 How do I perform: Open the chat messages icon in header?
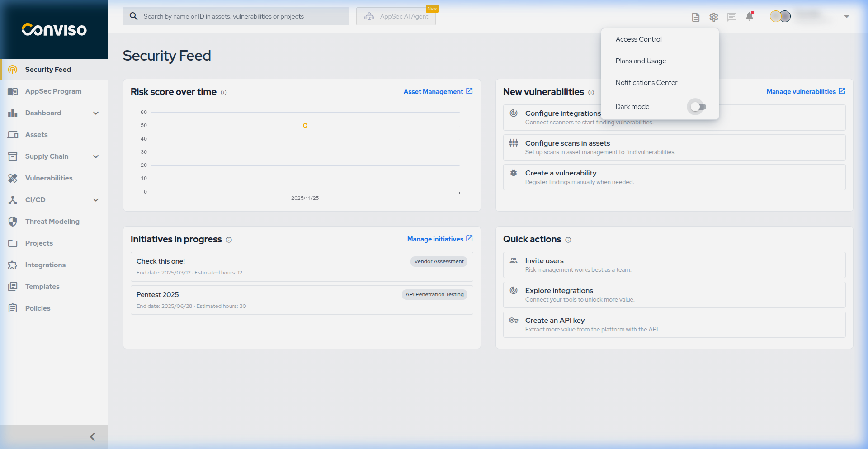[x=731, y=17]
